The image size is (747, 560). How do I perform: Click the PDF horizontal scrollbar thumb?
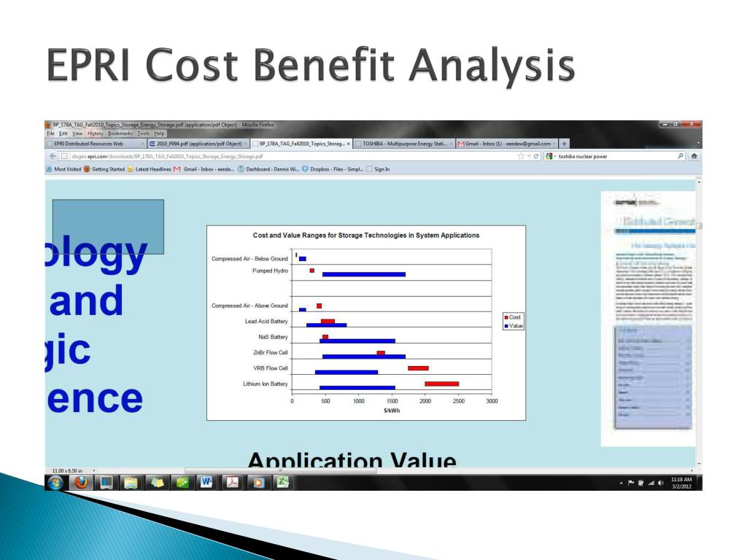click(x=281, y=470)
